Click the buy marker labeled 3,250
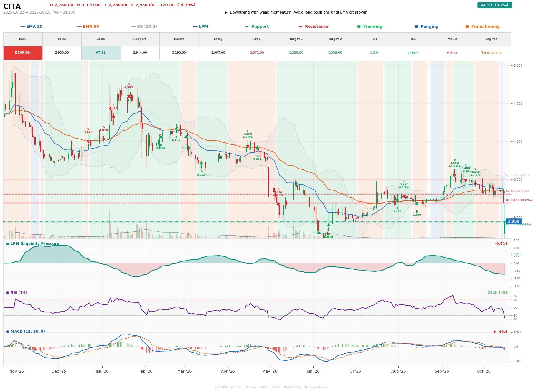 [x=397, y=199]
